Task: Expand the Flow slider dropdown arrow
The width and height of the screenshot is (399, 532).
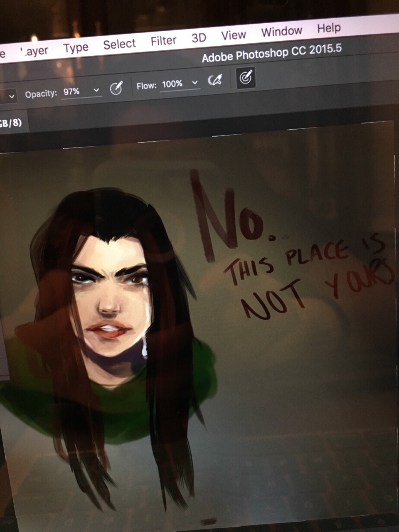Action: click(195, 83)
